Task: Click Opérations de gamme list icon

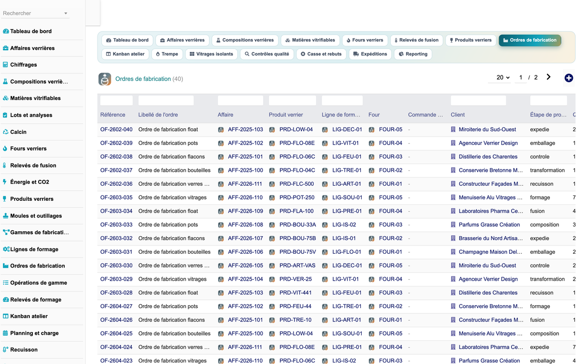Action: pyautogui.click(x=5, y=283)
